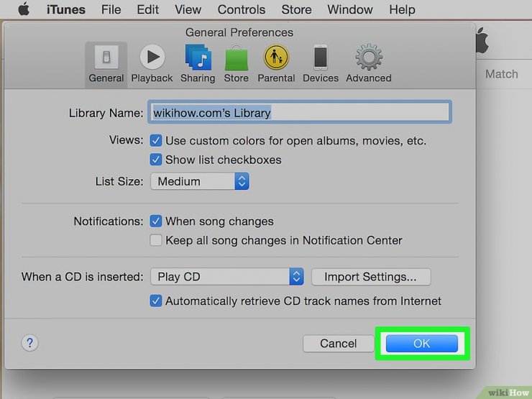The width and height of the screenshot is (532, 399).
Task: Open the Apple menu
Action: [24, 9]
